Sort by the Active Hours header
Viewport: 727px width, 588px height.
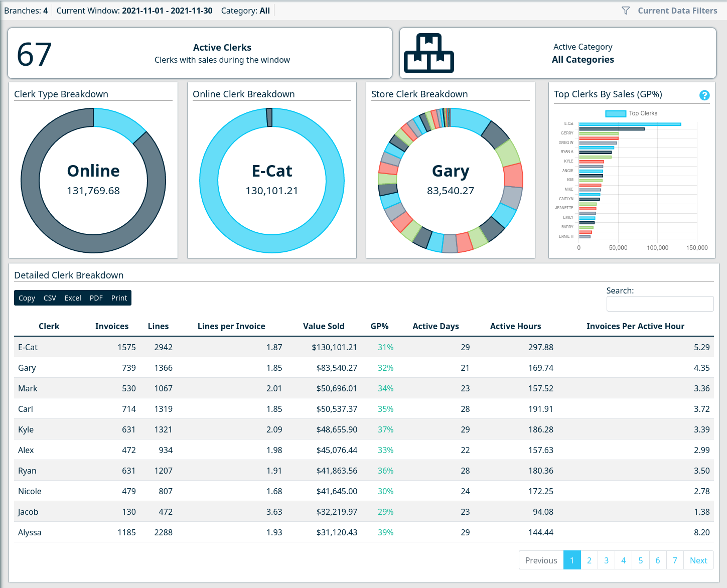coord(515,326)
